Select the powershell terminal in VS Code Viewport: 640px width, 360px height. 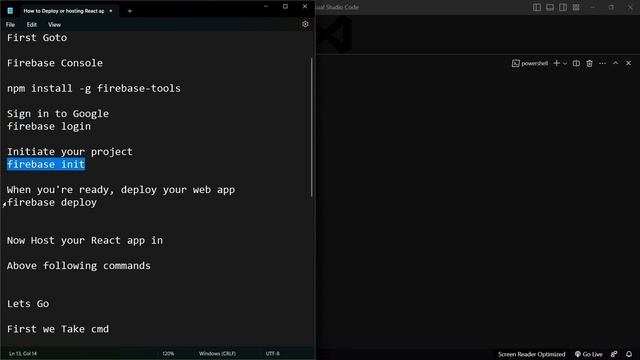(x=530, y=64)
